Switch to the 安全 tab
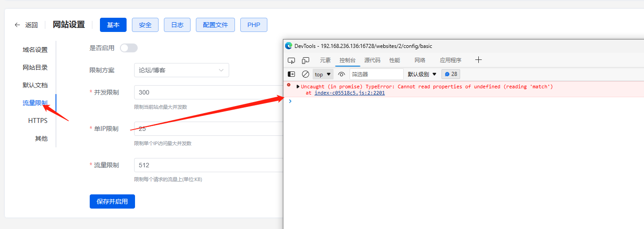Image resolution: width=644 pixels, height=229 pixels. tap(145, 25)
